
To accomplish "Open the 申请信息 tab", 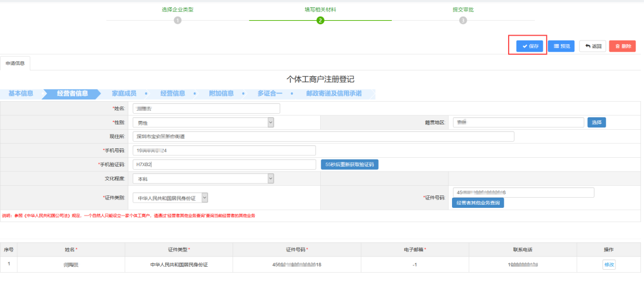I will pyautogui.click(x=15, y=63).
